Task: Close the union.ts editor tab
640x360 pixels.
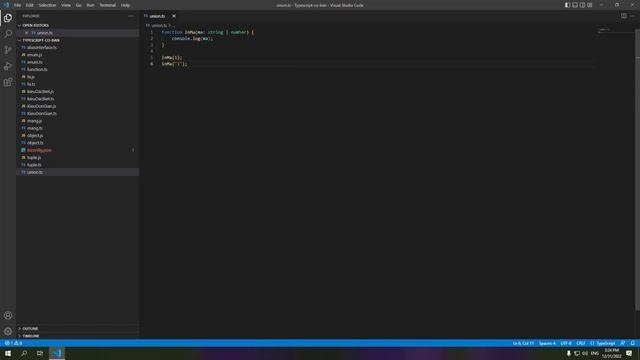Action: pos(173,16)
